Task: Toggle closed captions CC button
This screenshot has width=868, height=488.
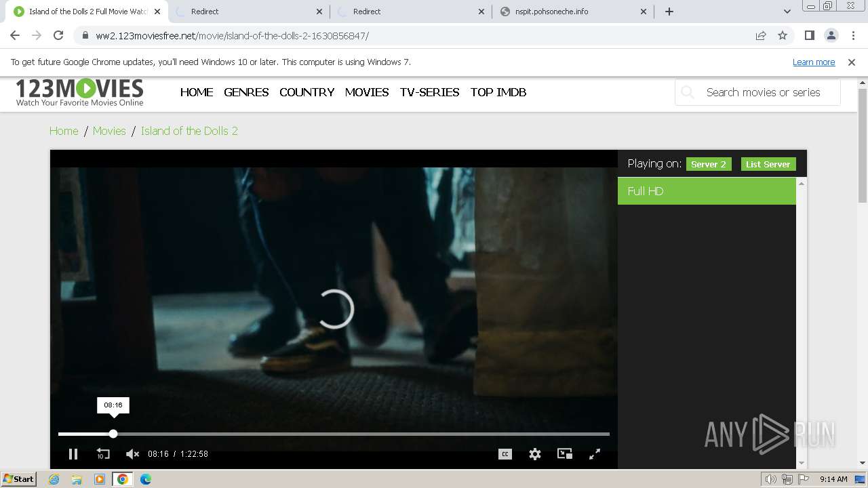Action: tap(505, 454)
